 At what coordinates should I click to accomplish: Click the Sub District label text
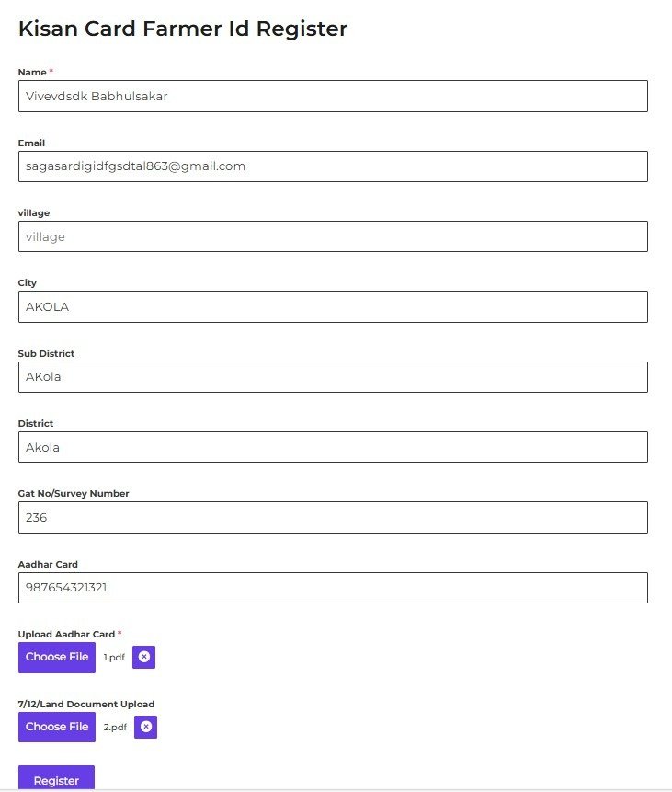point(46,353)
